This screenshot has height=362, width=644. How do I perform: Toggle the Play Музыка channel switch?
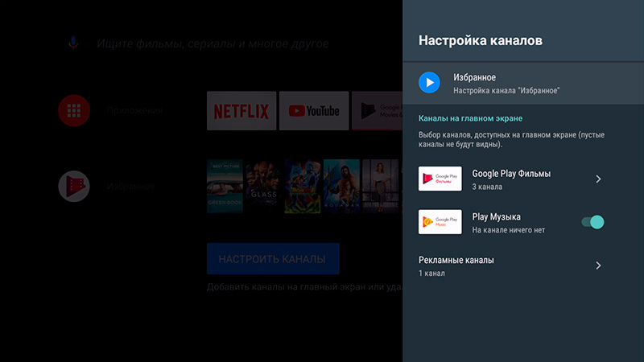pos(593,222)
